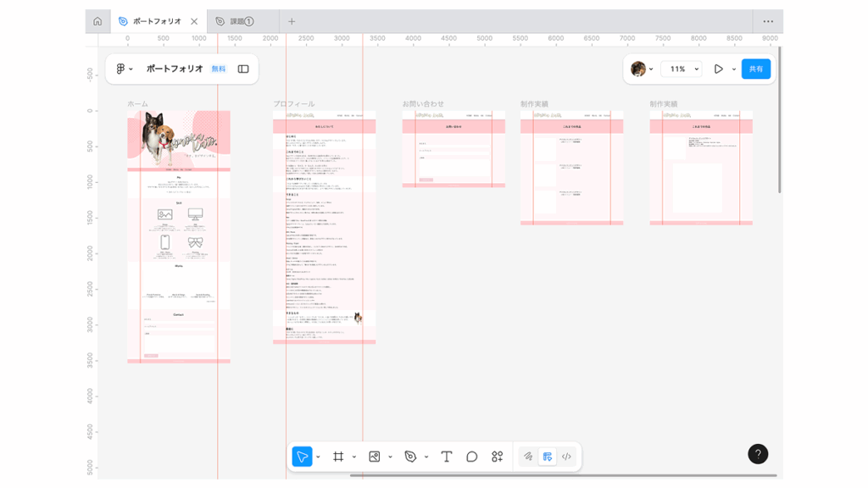Viewport: 868px width, 488px height.
Task: Expand the Frame tool options arrow
Action: 354,457
